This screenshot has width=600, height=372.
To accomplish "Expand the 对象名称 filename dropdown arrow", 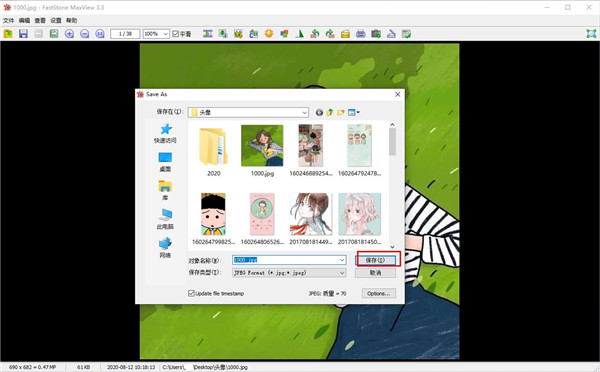I will 342,260.
